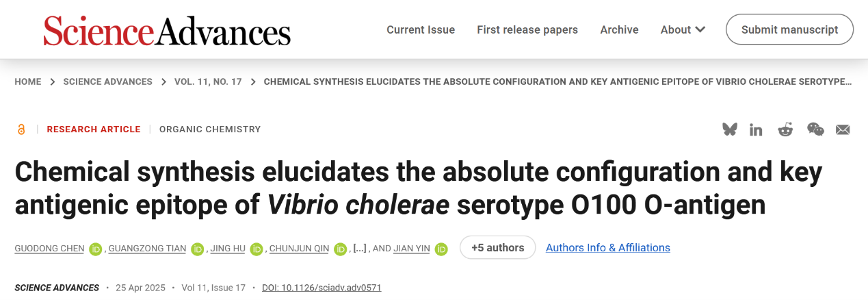Open Guodong Chen's ORCID icon

click(x=96, y=249)
